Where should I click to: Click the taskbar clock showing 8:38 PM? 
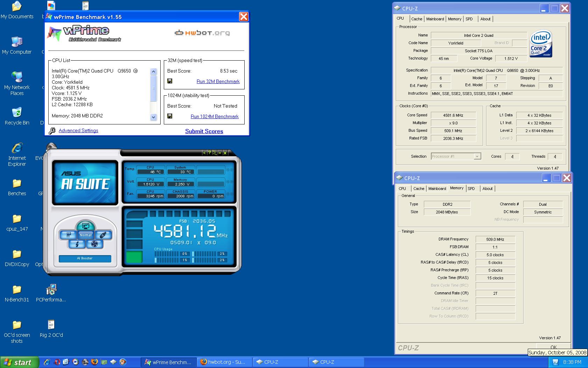(572, 362)
